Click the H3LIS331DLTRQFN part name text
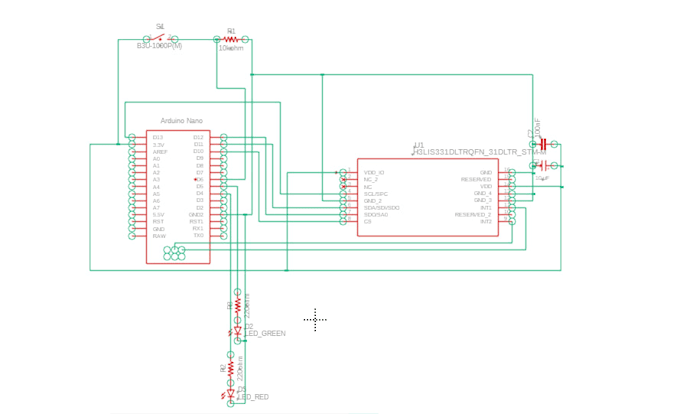 pyautogui.click(x=479, y=152)
